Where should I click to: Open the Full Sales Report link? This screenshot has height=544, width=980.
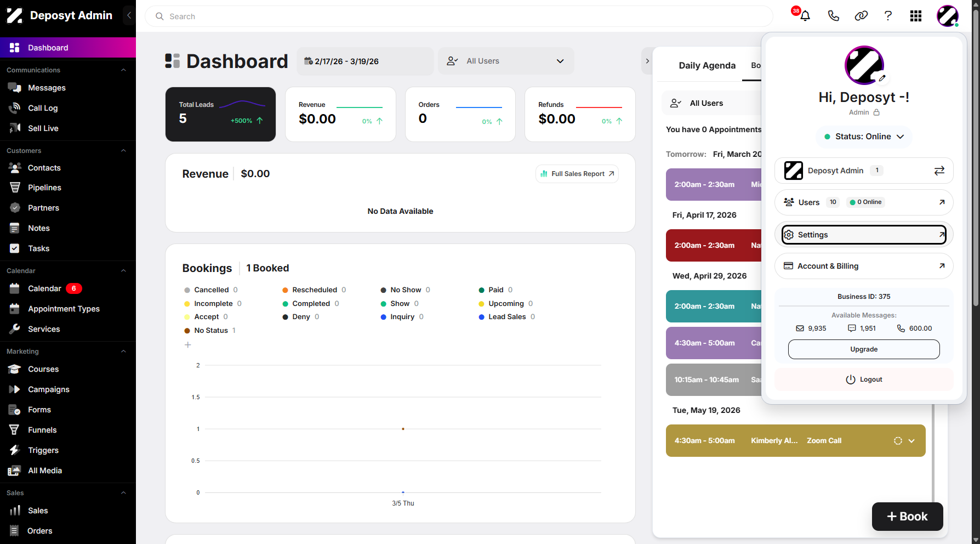[577, 174]
